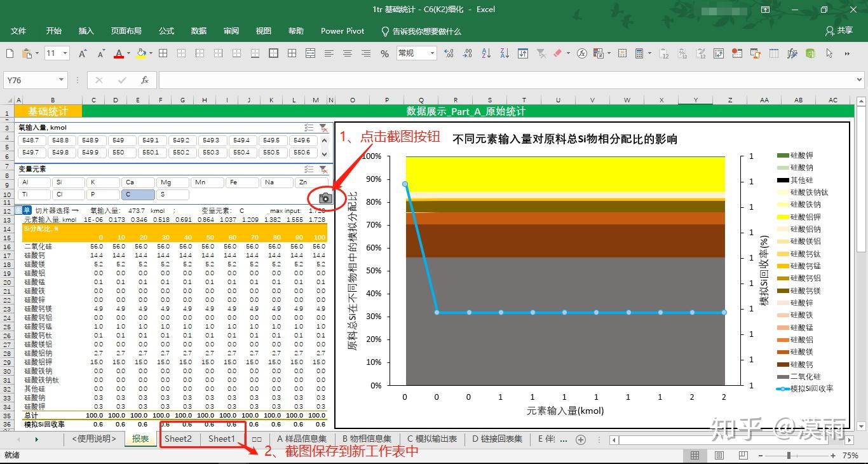Clear filter on the 变量元素 slicer

323,169
